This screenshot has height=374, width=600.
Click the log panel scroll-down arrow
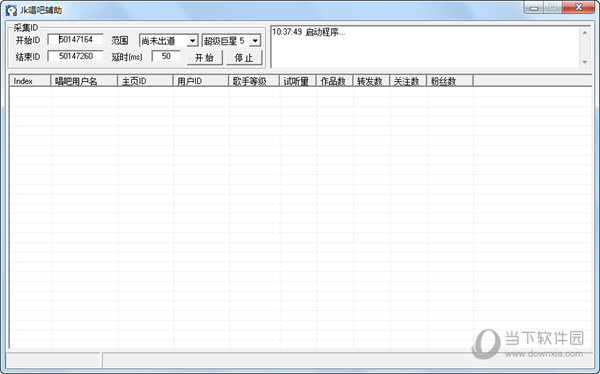click(x=585, y=62)
